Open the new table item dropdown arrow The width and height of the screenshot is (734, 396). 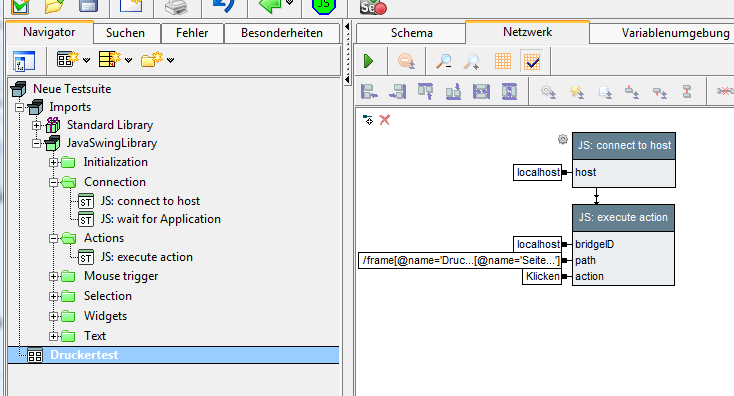tap(128, 60)
